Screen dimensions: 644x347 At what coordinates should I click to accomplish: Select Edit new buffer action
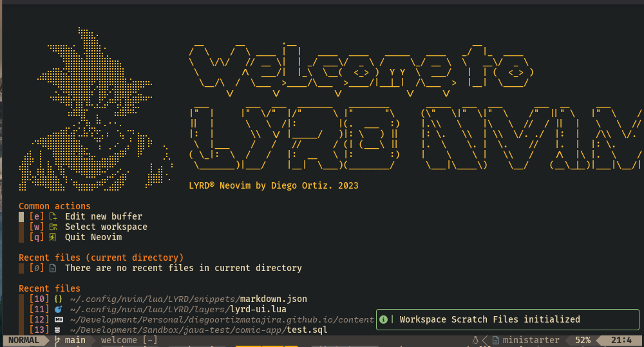click(104, 216)
